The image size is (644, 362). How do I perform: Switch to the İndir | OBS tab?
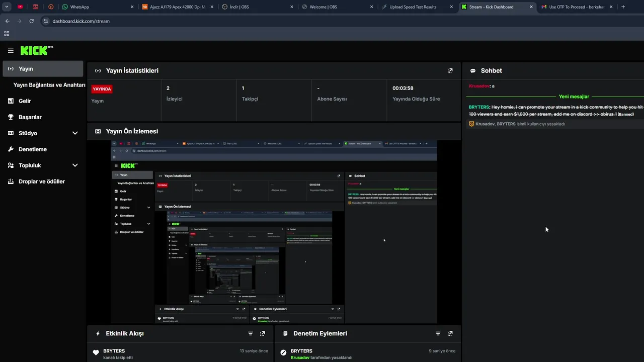tap(258, 7)
